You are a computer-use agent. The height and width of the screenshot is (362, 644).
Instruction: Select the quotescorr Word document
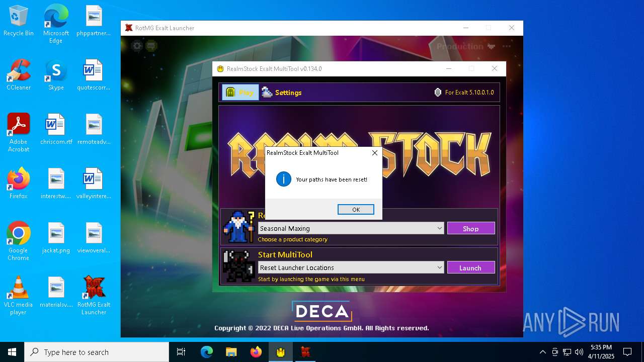coord(94,75)
